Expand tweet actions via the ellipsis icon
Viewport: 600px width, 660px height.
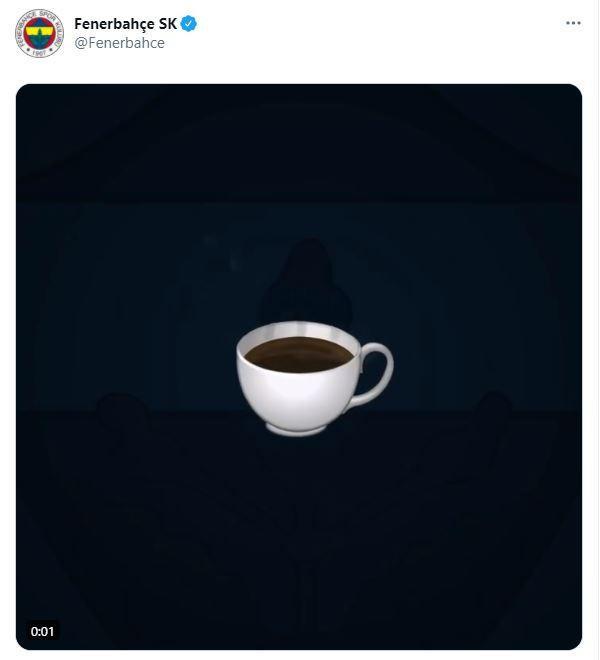click(573, 23)
